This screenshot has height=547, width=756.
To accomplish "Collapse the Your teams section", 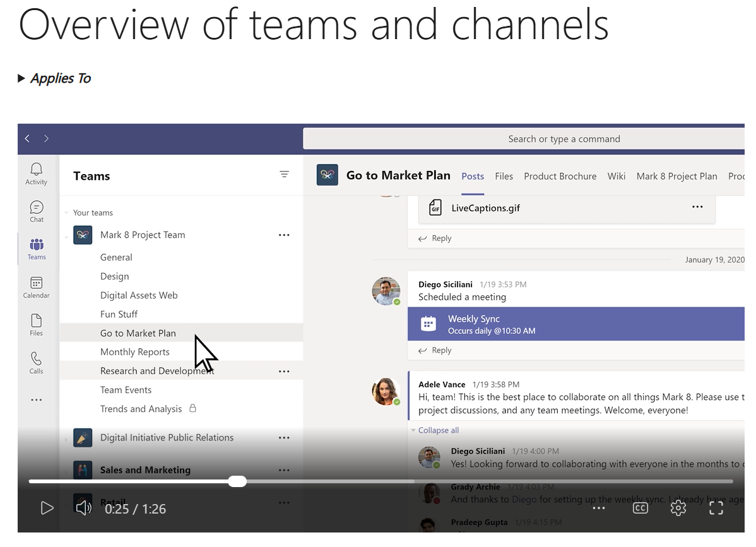I will [67, 213].
